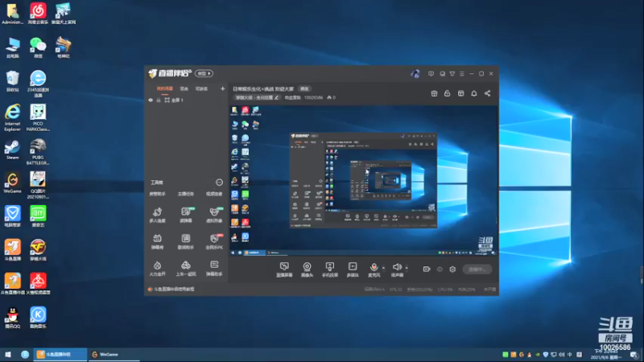644x362 pixels.
Task: Click the flame popularity counter
Action: pyautogui.click(x=332, y=97)
